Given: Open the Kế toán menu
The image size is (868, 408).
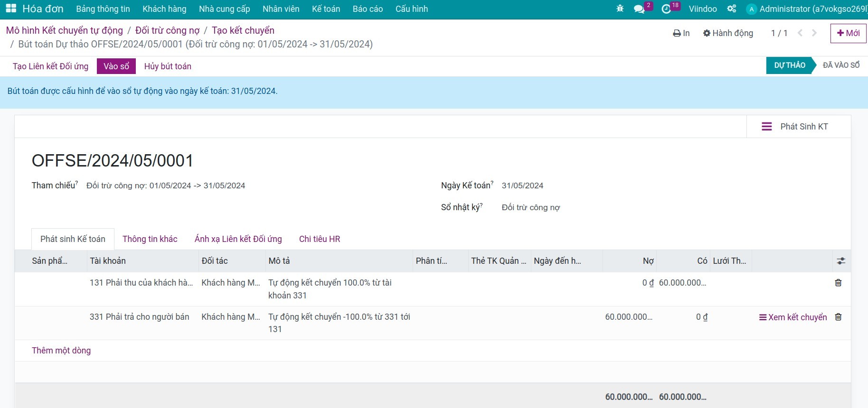Looking at the screenshot, I should [326, 9].
